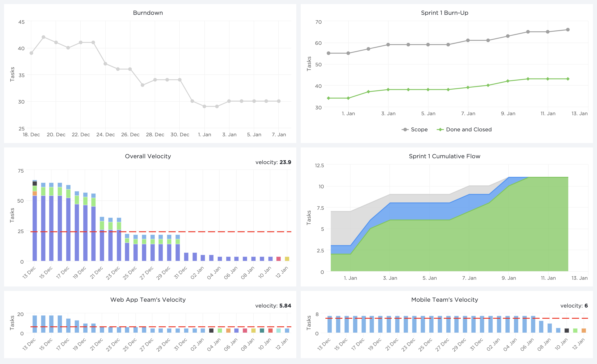597x364 pixels.
Task: Select the black bar in Mobile Team chart
Action: point(567,330)
